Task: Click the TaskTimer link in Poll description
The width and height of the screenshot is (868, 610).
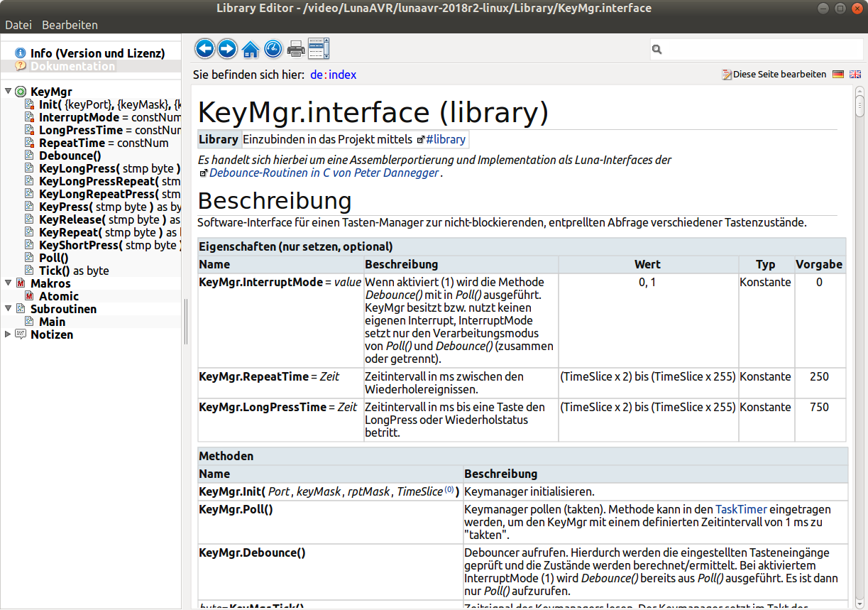Action: (740, 509)
